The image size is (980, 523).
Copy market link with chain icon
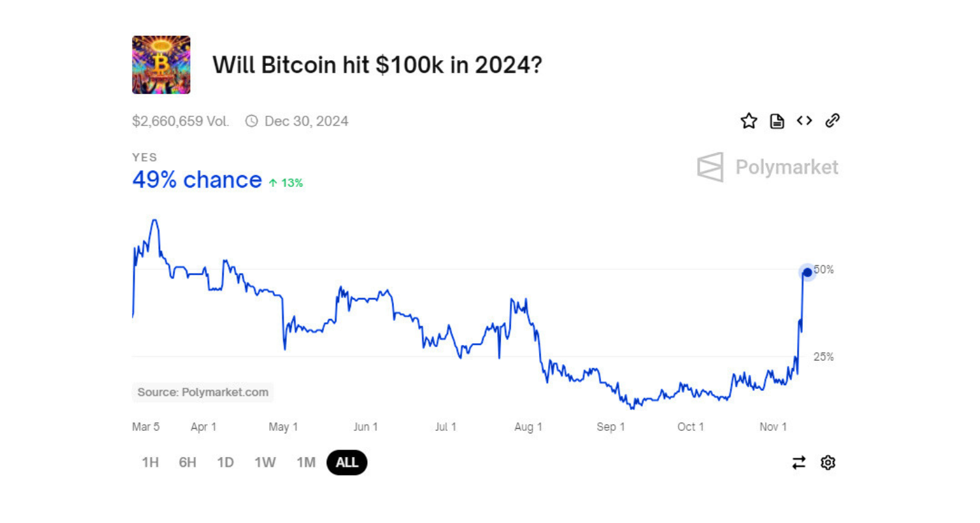pyautogui.click(x=832, y=121)
